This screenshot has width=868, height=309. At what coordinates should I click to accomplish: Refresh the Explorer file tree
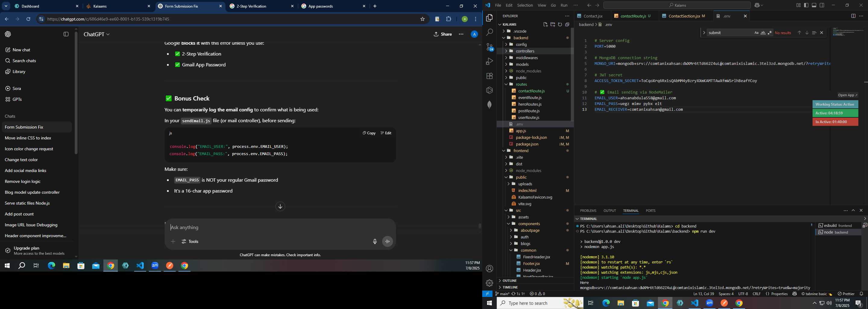pos(560,24)
